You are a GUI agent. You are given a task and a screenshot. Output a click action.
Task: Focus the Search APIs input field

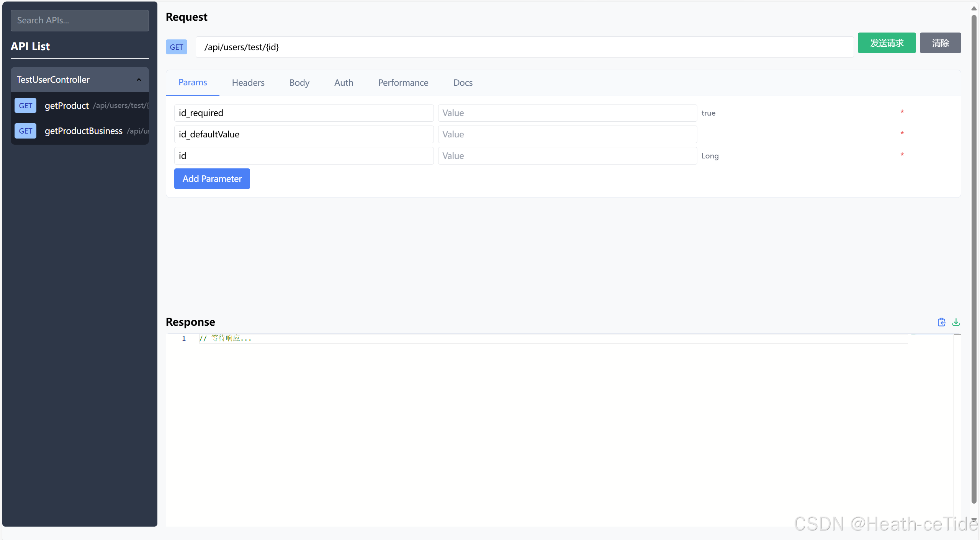point(80,21)
